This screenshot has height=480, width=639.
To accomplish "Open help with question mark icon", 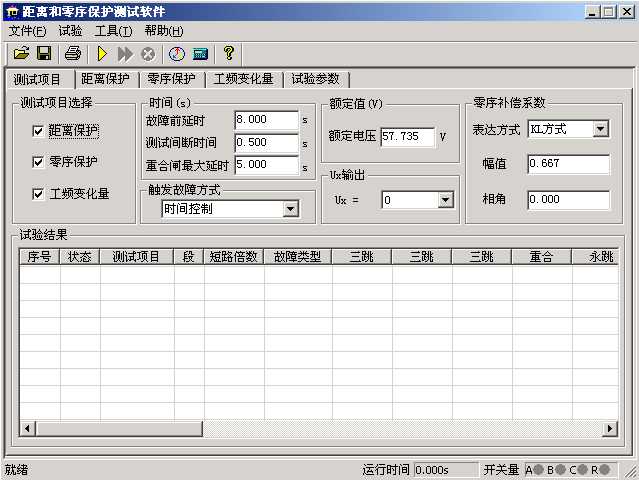I will tap(229, 53).
